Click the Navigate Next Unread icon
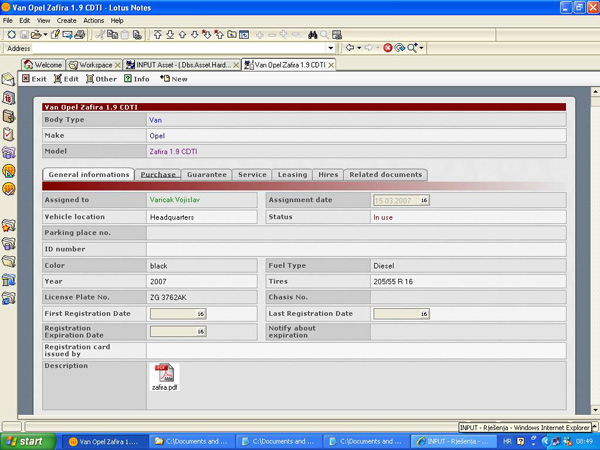This screenshot has height=450, width=600. pyautogui.click(x=207, y=35)
